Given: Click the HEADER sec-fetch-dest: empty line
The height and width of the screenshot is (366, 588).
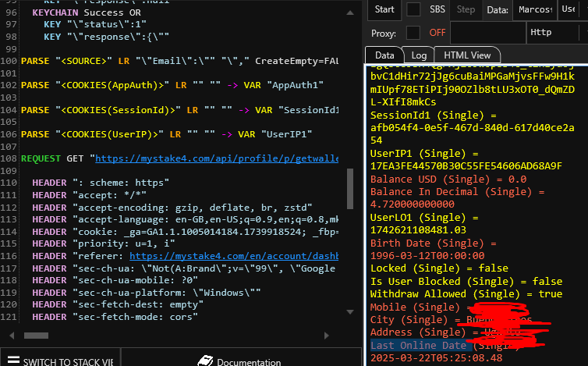Looking at the screenshot, I should (118, 304).
